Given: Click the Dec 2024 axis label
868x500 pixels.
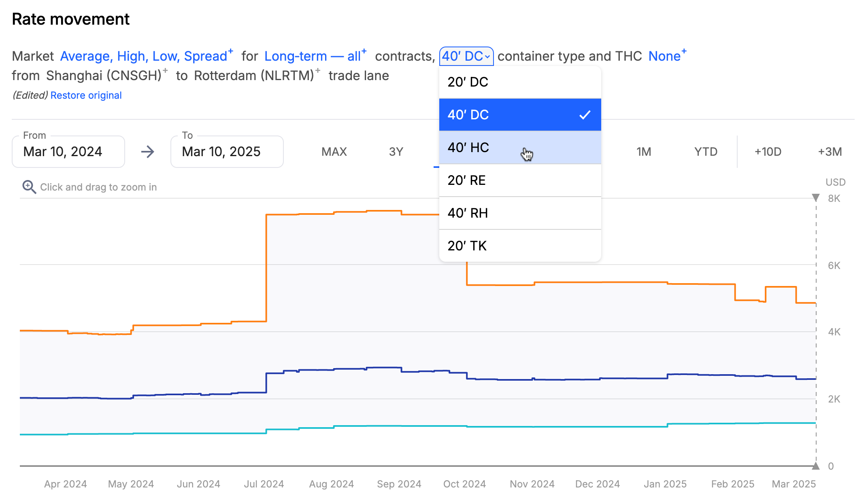Looking at the screenshot, I should point(598,484).
